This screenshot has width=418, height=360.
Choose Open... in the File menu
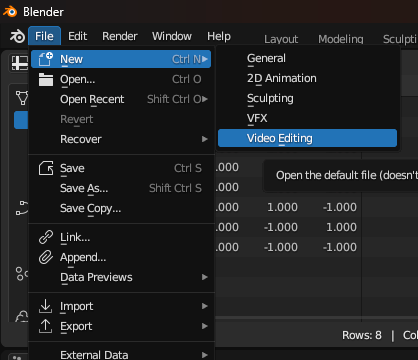(x=121, y=79)
